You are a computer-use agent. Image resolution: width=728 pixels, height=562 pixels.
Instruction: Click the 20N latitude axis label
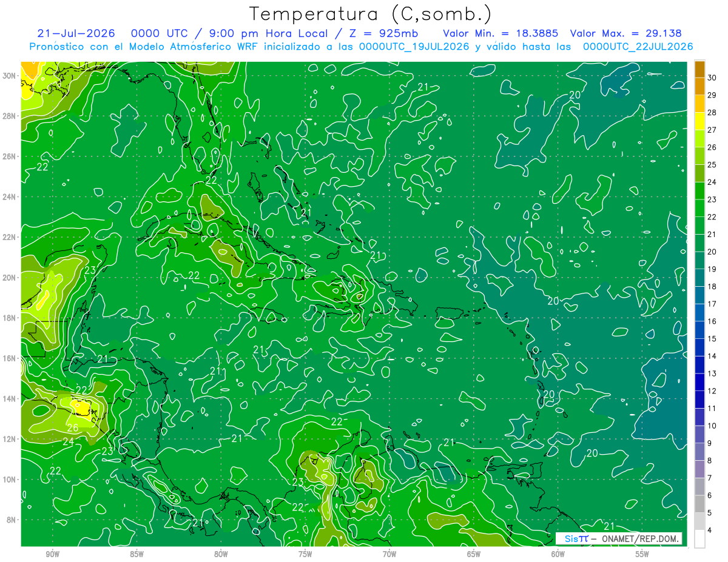(x=9, y=278)
